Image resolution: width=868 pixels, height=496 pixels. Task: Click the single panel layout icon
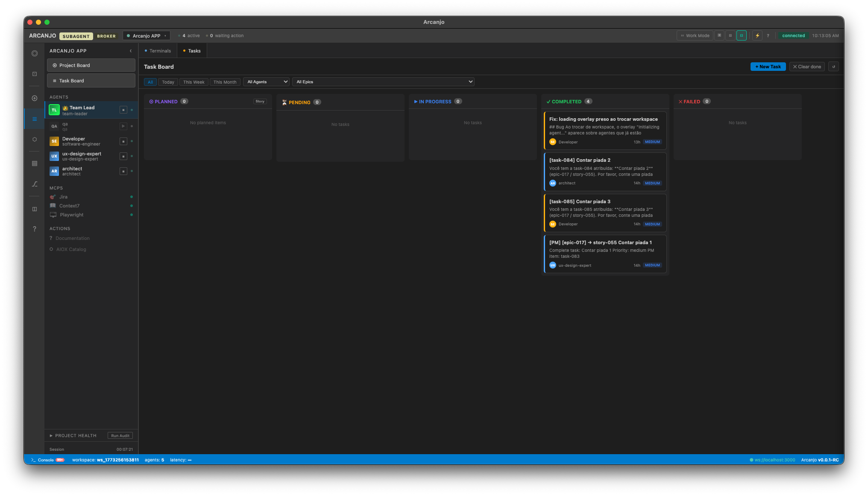pos(719,35)
